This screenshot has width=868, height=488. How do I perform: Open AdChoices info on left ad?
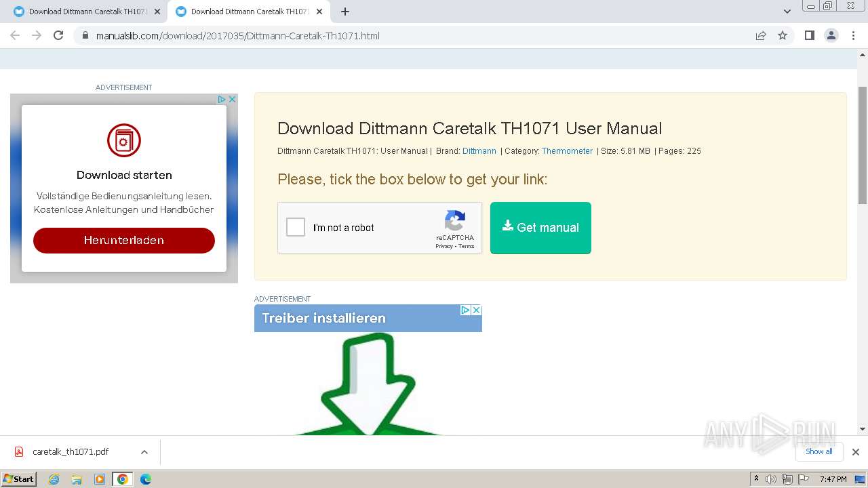pos(221,99)
